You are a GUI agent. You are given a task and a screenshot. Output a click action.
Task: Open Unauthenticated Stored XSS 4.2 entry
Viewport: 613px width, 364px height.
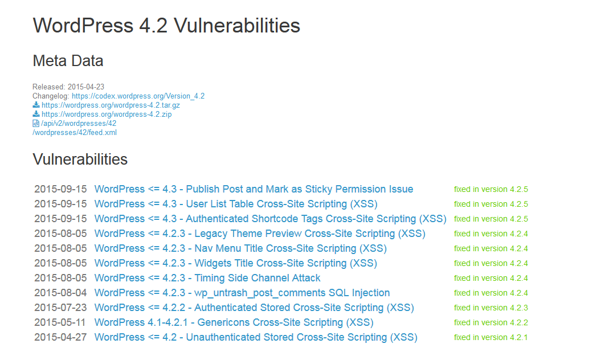(x=256, y=337)
